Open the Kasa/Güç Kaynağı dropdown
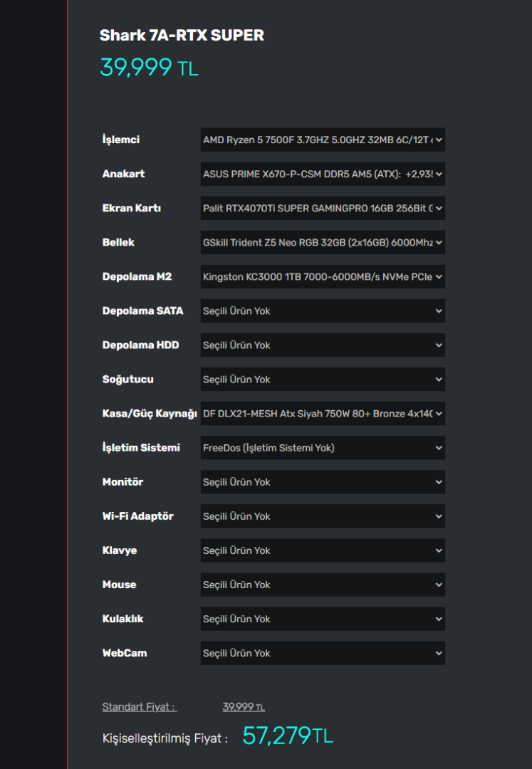Viewport: 532px width, 769px height. tap(323, 413)
